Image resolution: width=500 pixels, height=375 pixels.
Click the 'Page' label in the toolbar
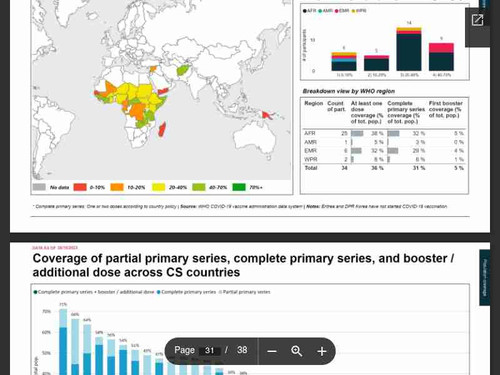coord(184,350)
